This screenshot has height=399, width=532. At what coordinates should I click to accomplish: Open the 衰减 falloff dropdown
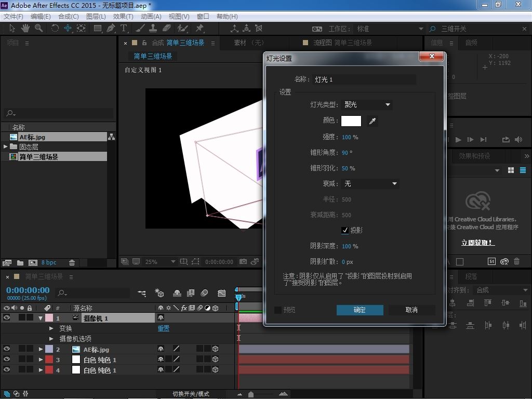370,183
